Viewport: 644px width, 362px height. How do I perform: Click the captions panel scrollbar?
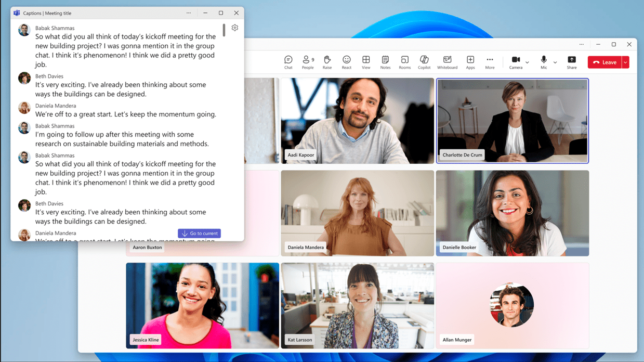coord(224,30)
